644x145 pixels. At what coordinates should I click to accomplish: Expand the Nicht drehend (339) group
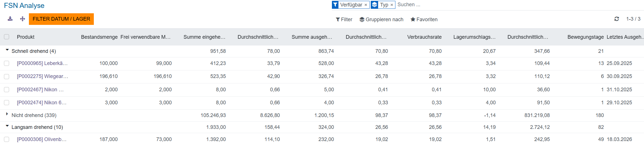tap(34, 115)
